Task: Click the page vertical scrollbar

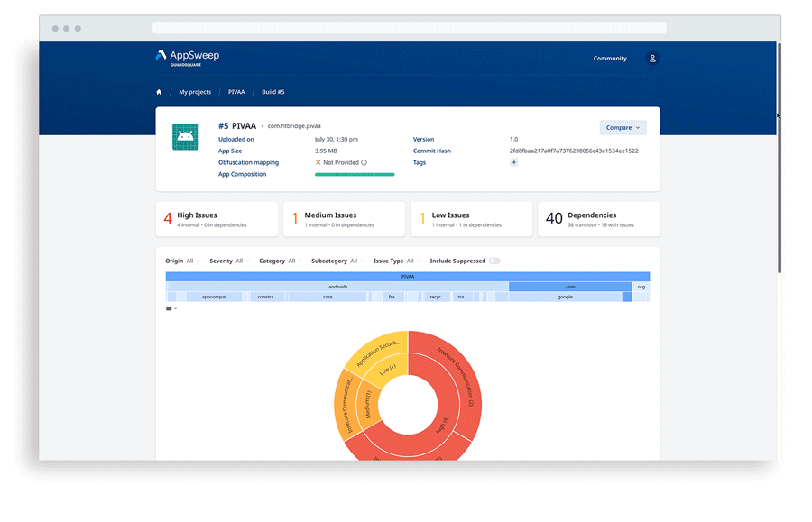Action: 779,159
